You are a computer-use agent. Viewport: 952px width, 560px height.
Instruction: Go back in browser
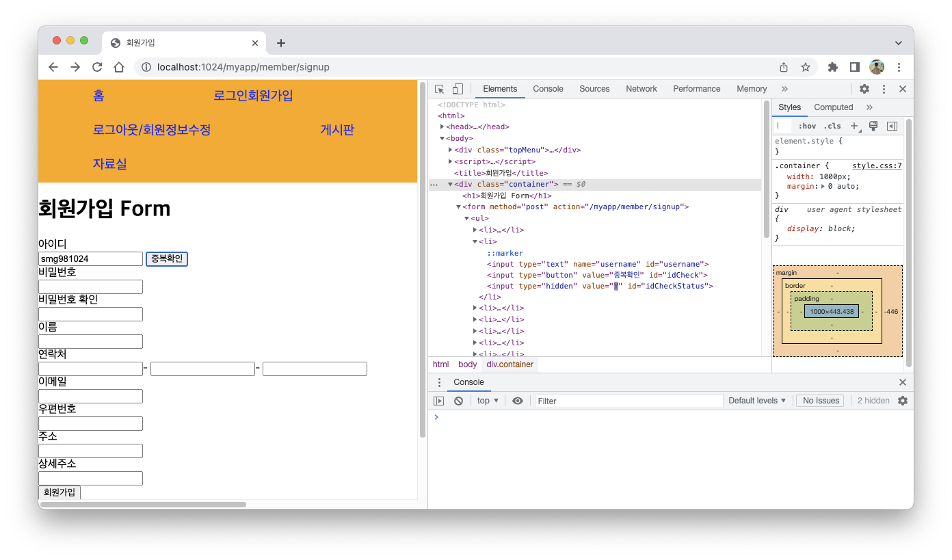pyautogui.click(x=53, y=67)
